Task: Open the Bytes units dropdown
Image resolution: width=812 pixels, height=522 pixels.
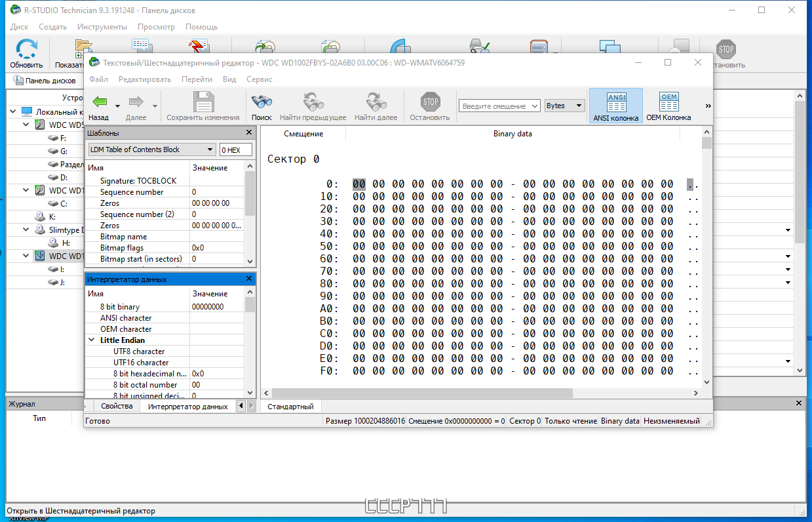Action: coord(565,106)
